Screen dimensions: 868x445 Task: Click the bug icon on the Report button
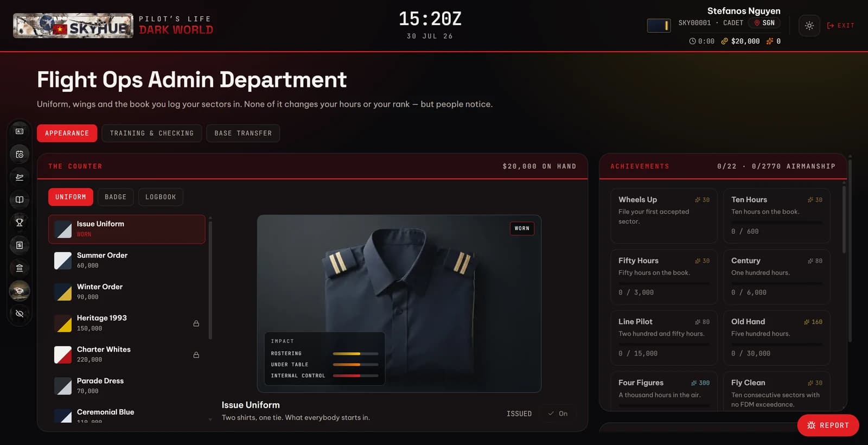(x=812, y=425)
